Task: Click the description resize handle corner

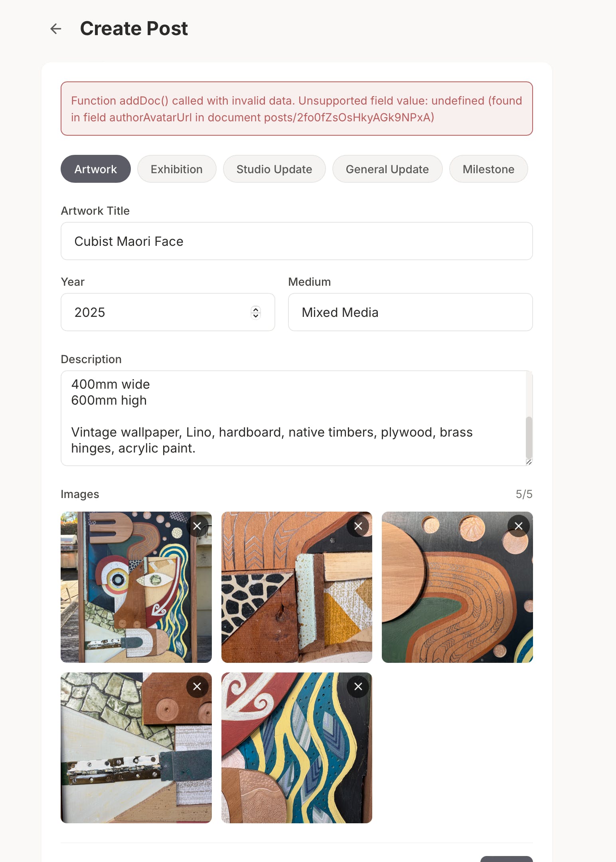Action: [x=529, y=462]
